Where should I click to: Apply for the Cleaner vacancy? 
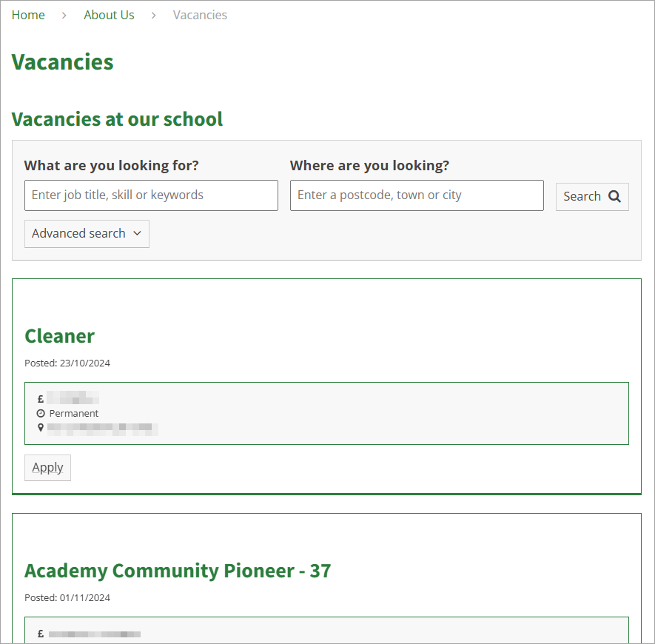tap(47, 468)
